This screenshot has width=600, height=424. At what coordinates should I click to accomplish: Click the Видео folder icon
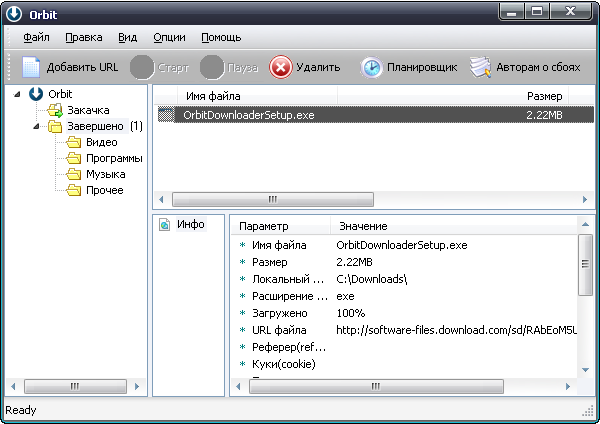(x=73, y=142)
